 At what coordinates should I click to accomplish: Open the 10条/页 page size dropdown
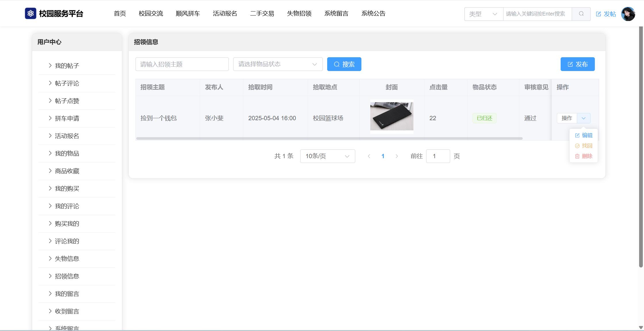pyautogui.click(x=327, y=156)
